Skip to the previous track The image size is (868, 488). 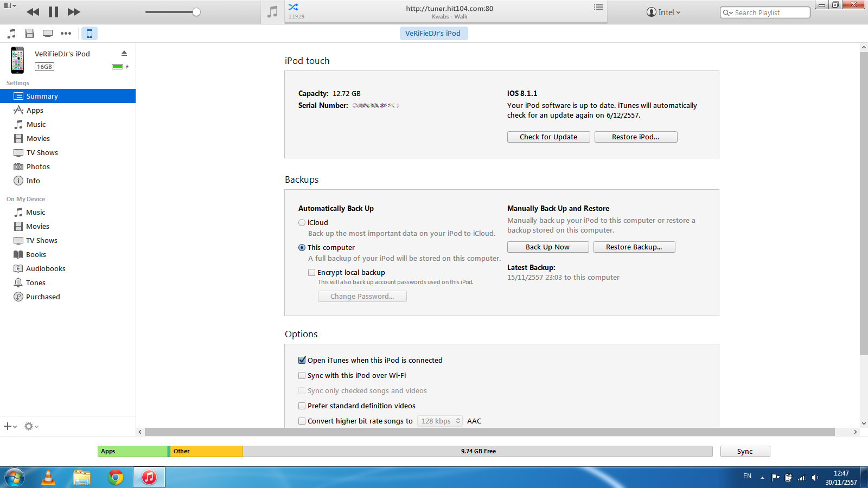click(x=33, y=12)
